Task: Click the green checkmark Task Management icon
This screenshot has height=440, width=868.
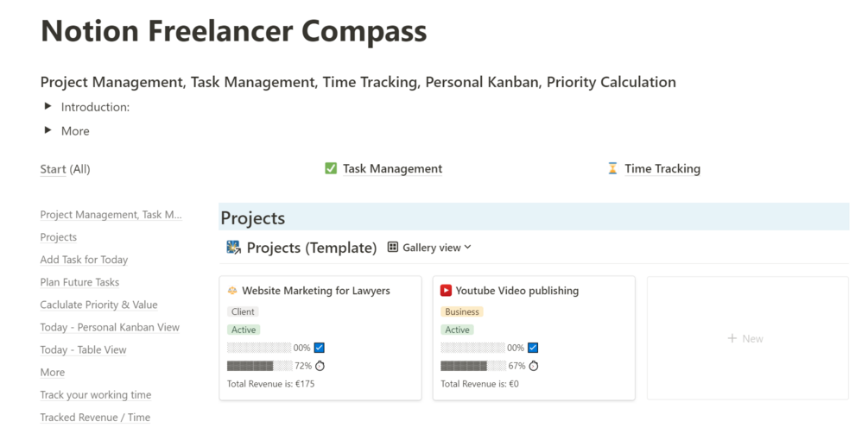Action: coord(331,169)
